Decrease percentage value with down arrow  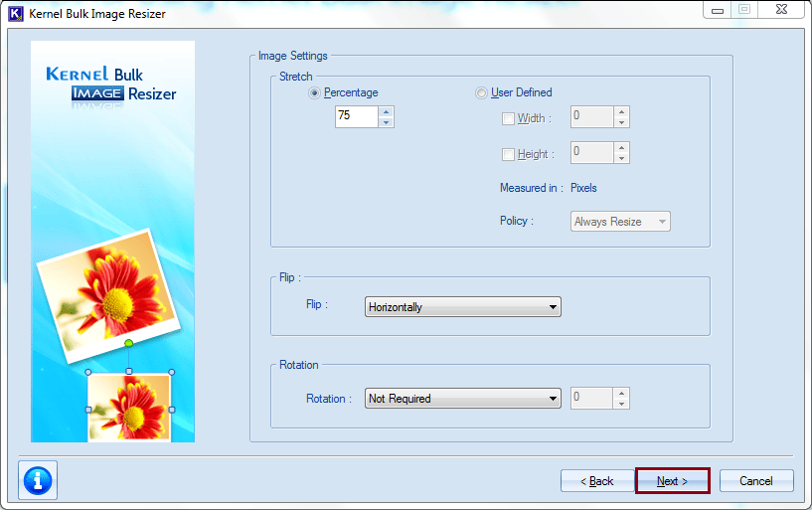386,122
